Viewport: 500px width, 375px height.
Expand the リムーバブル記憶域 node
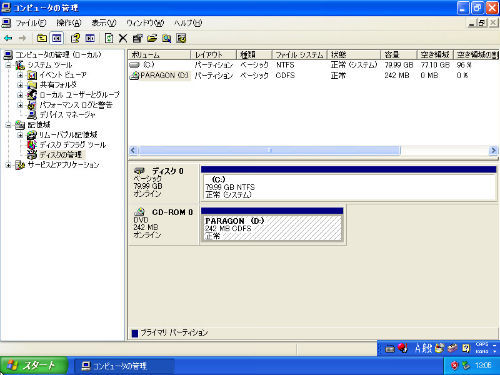20,135
